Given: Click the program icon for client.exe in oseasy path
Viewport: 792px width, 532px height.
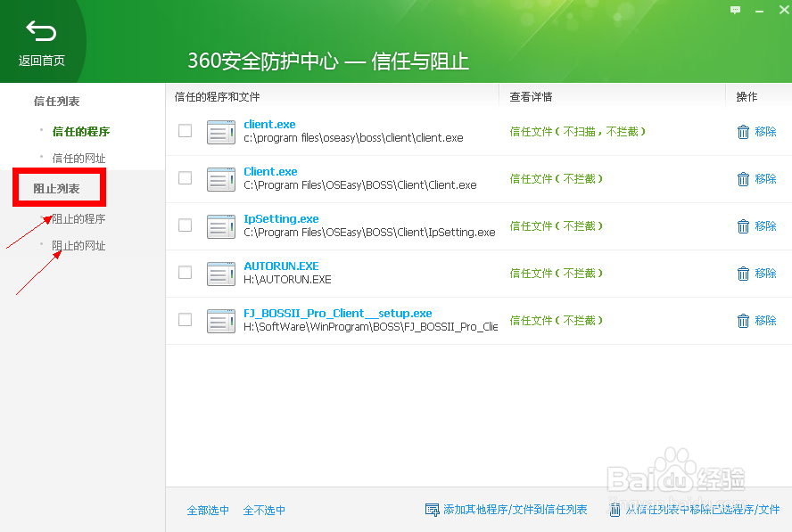Looking at the screenshot, I should [x=220, y=132].
